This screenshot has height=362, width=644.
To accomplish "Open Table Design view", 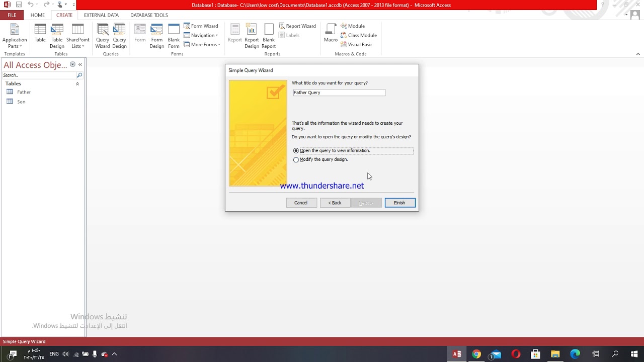I will [57, 36].
